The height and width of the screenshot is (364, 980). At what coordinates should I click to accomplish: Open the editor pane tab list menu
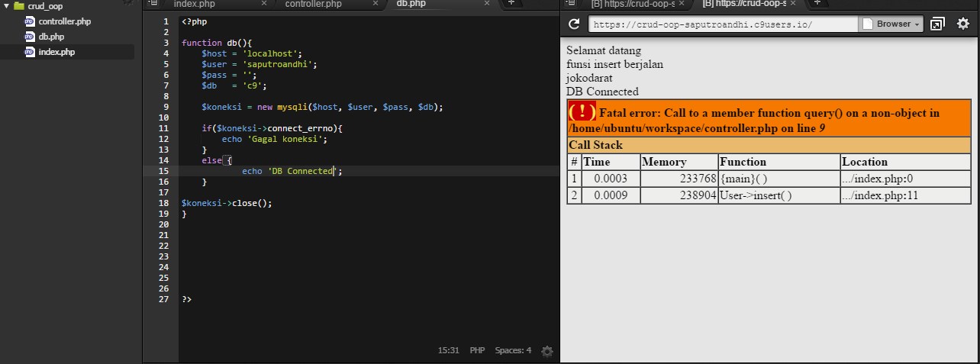[153, 3]
